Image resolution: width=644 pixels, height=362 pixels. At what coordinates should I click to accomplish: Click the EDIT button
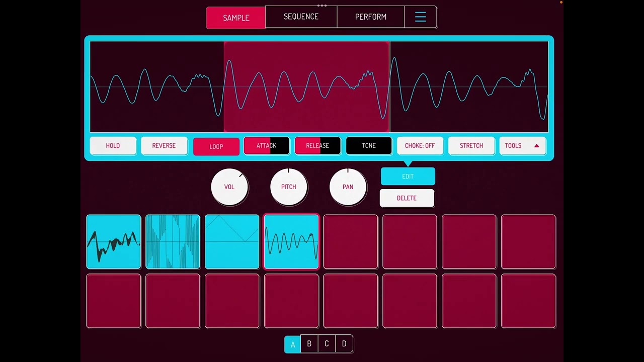(408, 176)
